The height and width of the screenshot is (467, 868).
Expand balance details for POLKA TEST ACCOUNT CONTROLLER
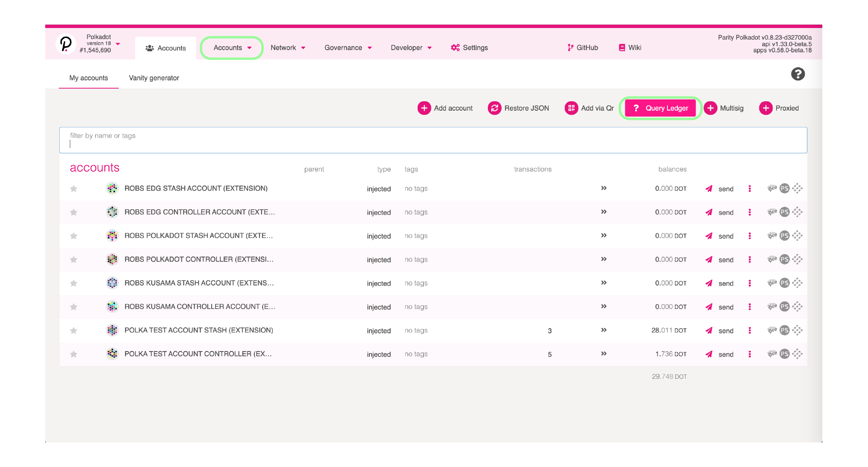[604, 353]
